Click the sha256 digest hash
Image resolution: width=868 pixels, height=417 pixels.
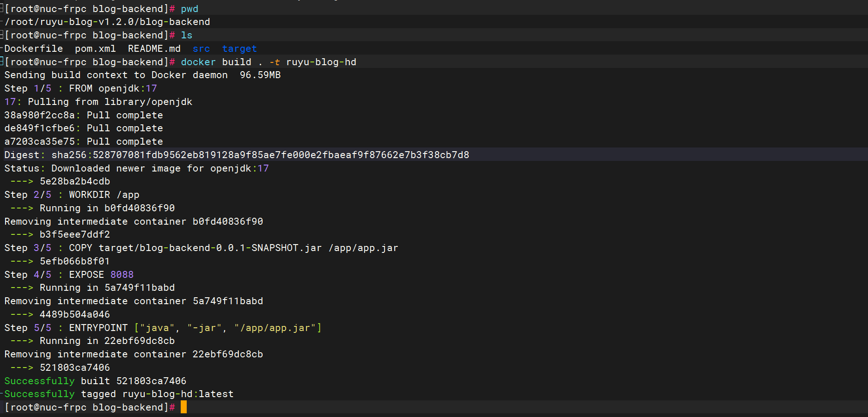coord(281,155)
